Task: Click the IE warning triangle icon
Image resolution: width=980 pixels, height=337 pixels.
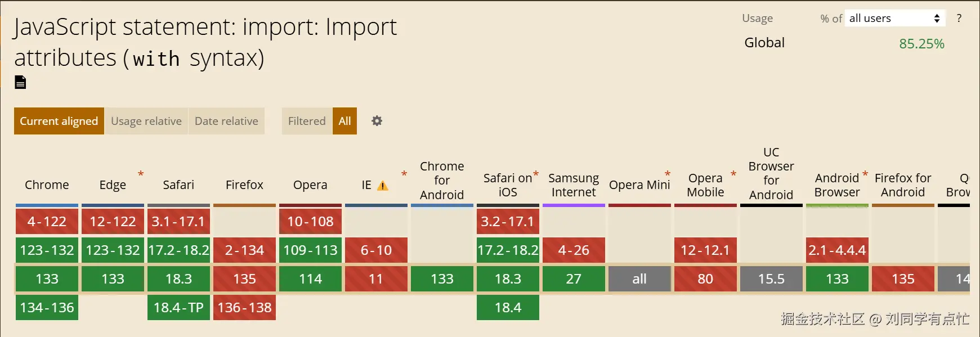Action: 383,186
